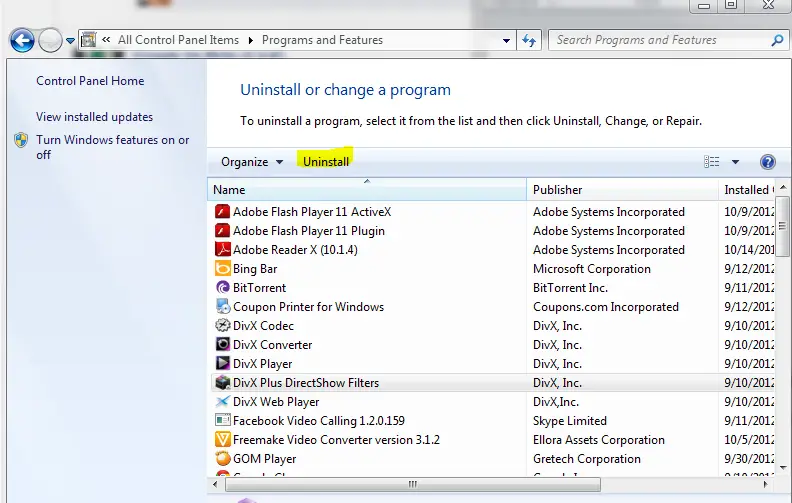Click publisher Microsoft Corporation cell
The height and width of the screenshot is (503, 792).
coord(591,269)
